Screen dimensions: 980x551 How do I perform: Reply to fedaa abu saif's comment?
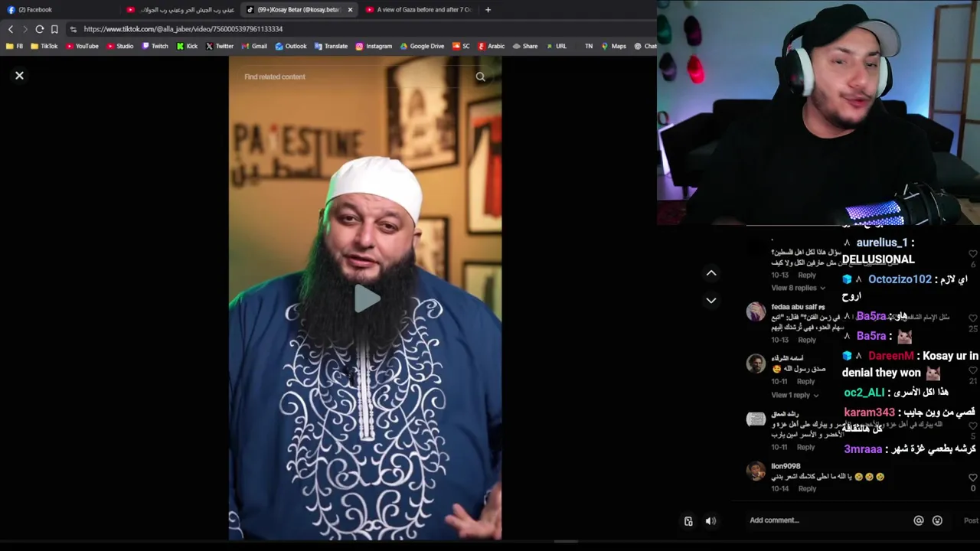[807, 340]
